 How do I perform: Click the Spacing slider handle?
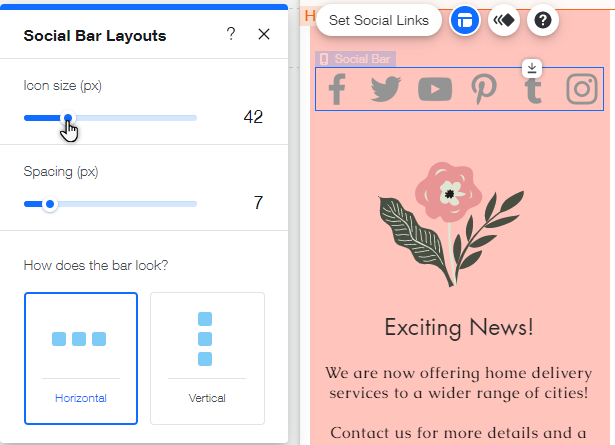[50, 204]
